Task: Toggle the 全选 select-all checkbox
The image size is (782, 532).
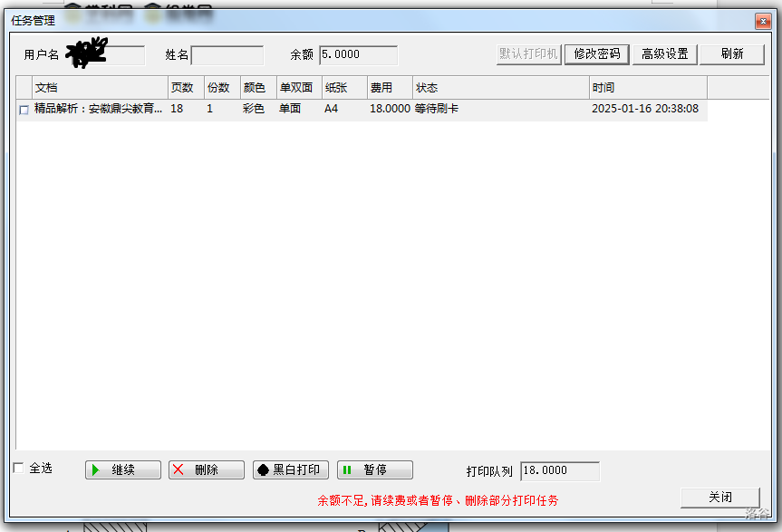Action: (x=19, y=469)
